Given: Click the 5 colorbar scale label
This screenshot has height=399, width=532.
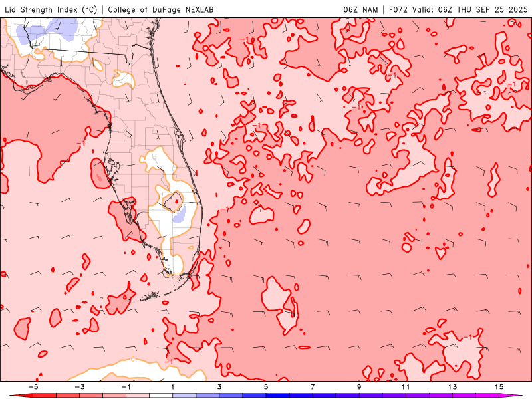Looking at the screenshot, I should tap(266, 387).
